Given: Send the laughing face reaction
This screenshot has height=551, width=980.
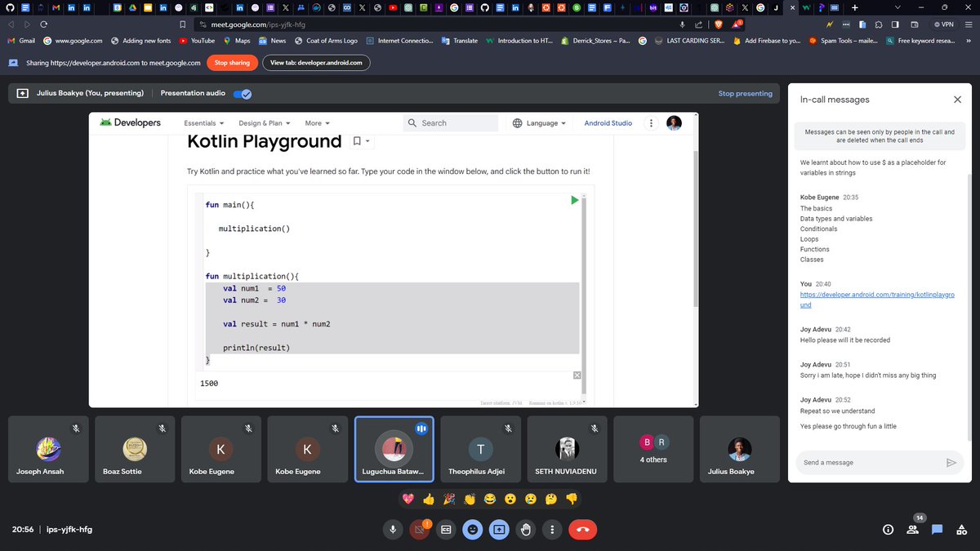Looking at the screenshot, I should coord(490,499).
